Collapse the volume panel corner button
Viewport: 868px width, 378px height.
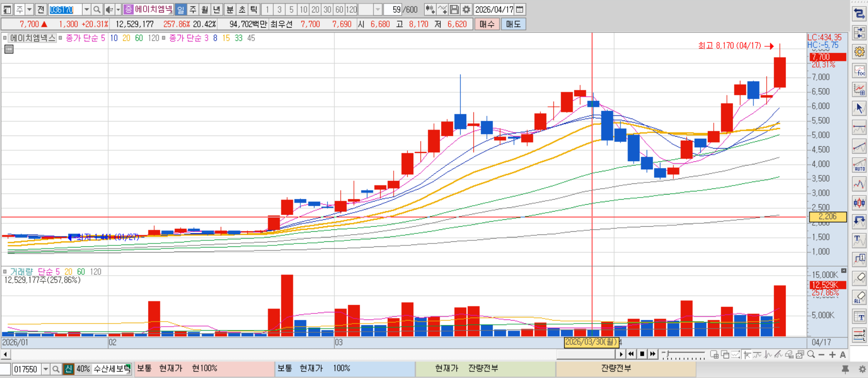point(844,271)
